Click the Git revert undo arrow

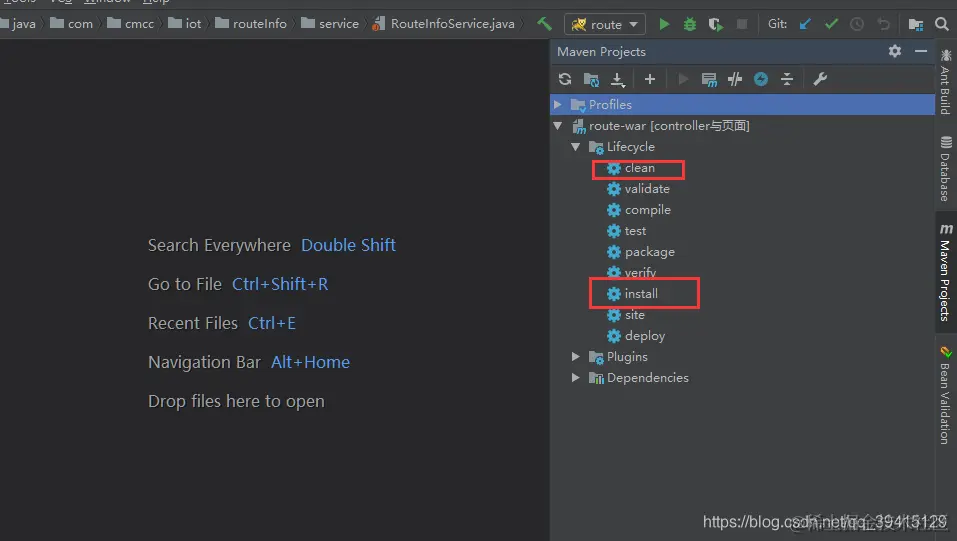pos(883,24)
